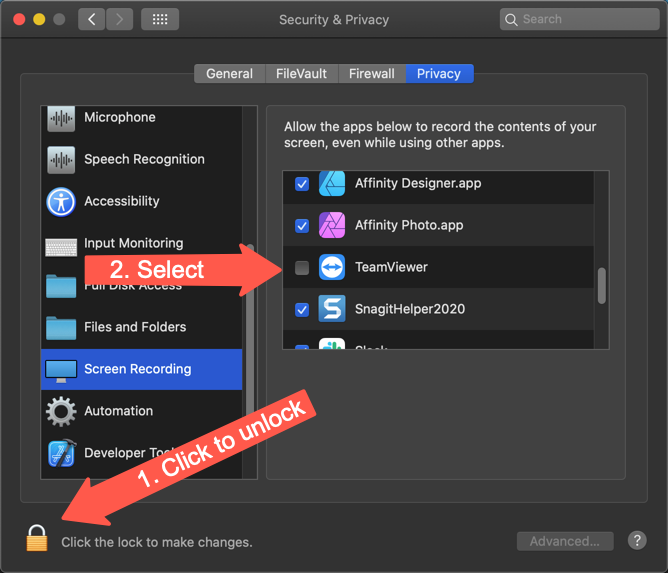This screenshot has height=573, width=668.
Task: Click the Affinity Designer app icon
Action: tap(332, 184)
